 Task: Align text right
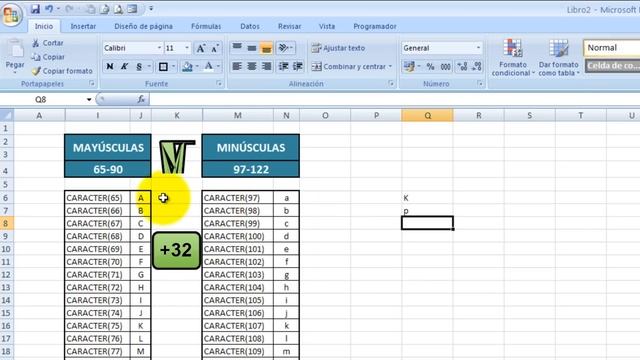(267, 66)
